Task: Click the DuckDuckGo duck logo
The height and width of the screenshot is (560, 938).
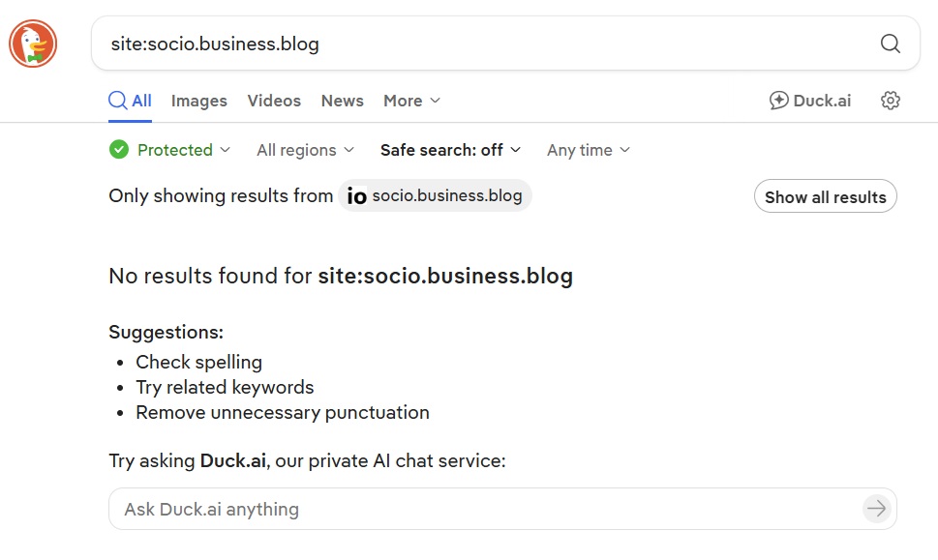Action: point(33,44)
